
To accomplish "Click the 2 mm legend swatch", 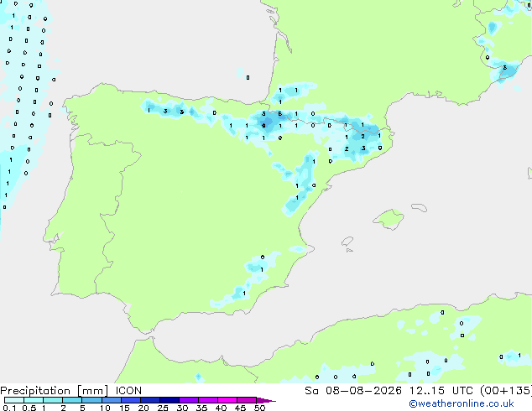I will pyautogui.click(x=72, y=400).
